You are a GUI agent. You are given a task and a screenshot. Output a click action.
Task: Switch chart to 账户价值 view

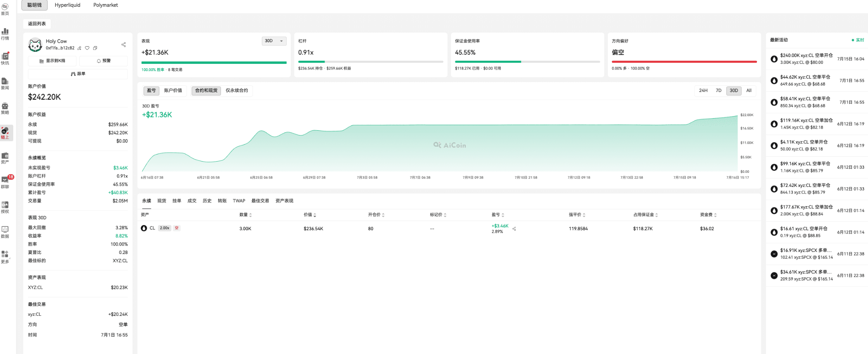[173, 91]
